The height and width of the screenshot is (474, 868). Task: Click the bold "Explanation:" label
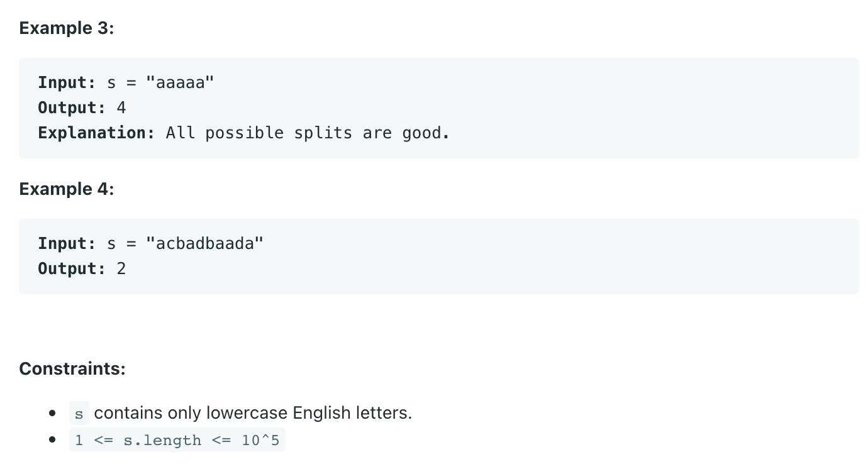[x=96, y=133]
